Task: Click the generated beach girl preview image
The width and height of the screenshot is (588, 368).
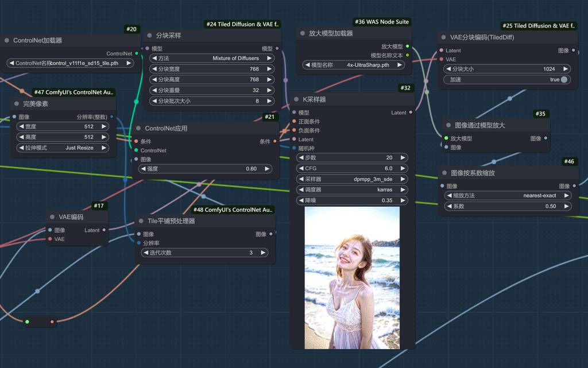Action: coord(352,277)
